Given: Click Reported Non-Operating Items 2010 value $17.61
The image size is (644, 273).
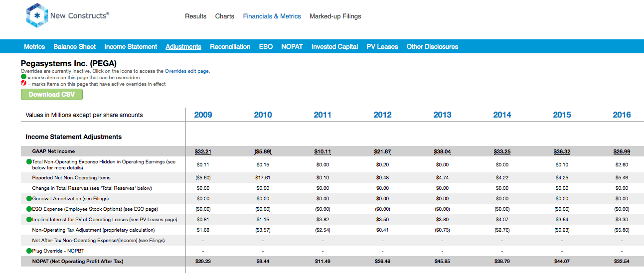Looking at the screenshot, I should pos(263,178).
